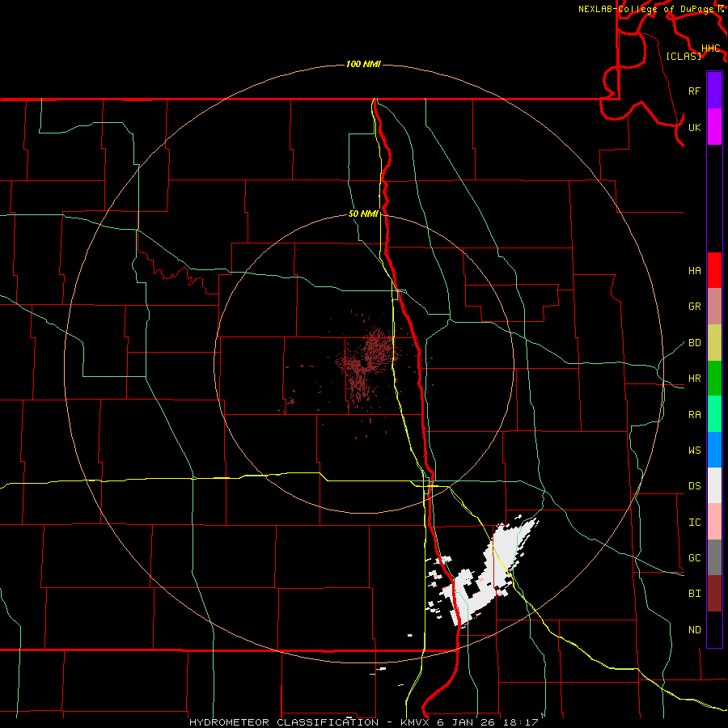Click the ND black legend swatch

[714, 629]
